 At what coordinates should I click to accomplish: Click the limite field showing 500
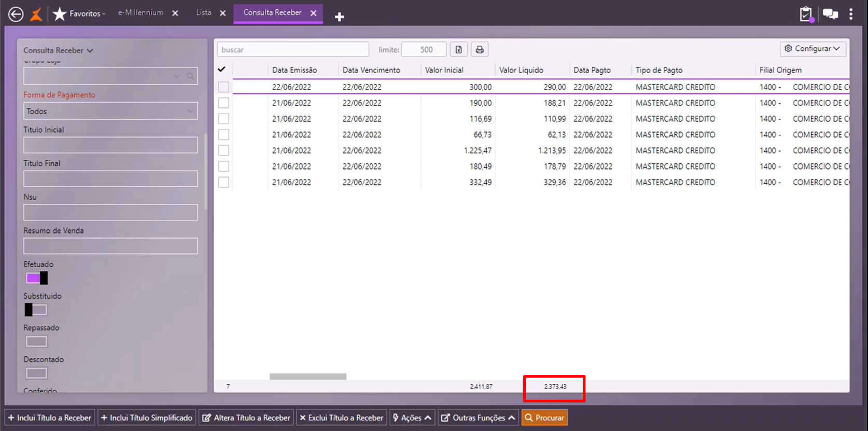click(x=424, y=49)
